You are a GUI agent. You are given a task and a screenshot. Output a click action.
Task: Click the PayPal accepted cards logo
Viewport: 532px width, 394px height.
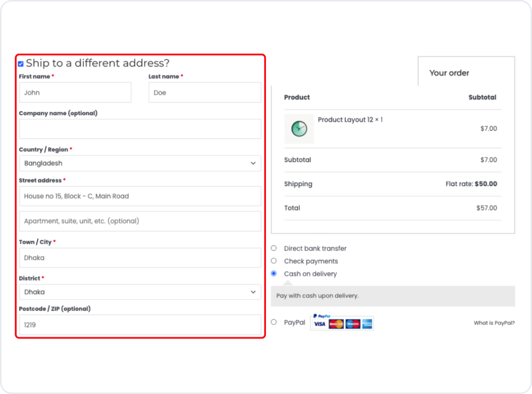[342, 322]
